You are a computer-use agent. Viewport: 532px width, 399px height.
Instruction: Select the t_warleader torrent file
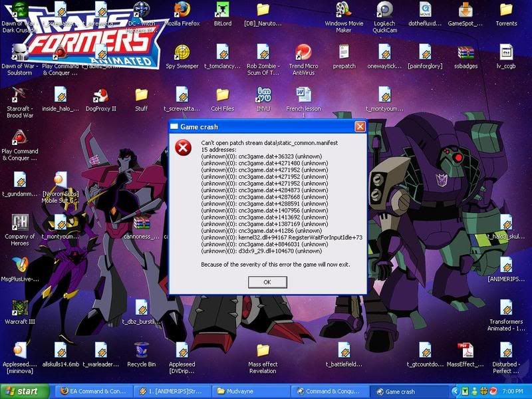click(x=101, y=351)
